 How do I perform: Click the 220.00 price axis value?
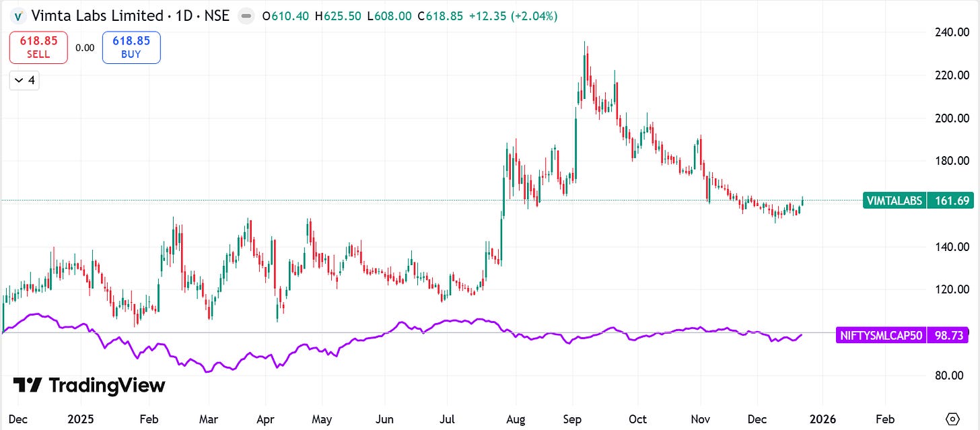coord(952,75)
